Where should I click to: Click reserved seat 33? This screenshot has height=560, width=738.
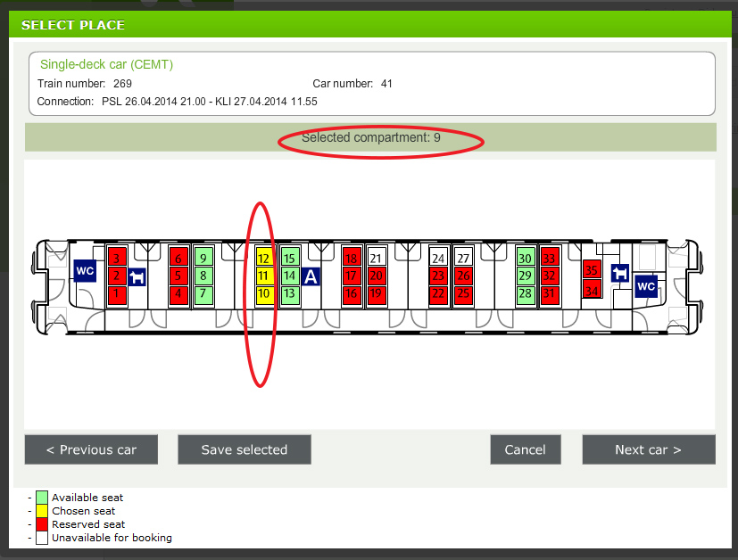pyautogui.click(x=550, y=258)
